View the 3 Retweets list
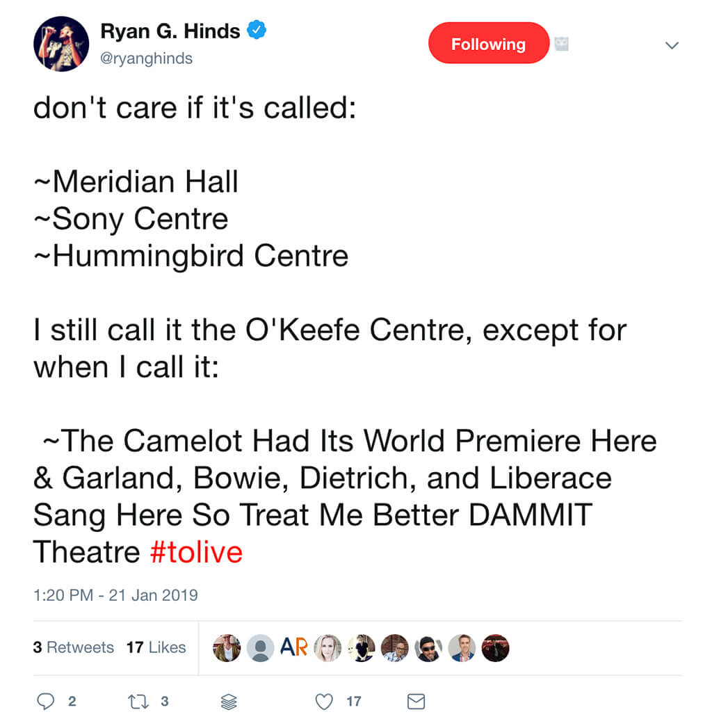Image resolution: width=712 pixels, height=728 pixels. coord(73,647)
